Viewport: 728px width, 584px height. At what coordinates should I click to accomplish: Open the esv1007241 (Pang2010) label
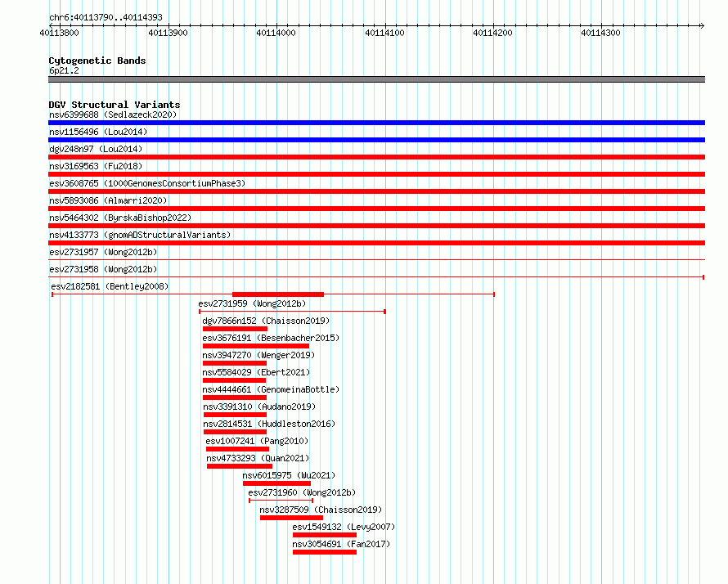[x=257, y=441]
